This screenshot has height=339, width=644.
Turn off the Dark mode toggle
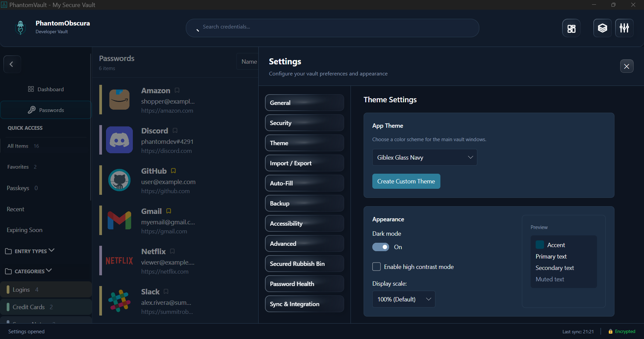tap(381, 247)
